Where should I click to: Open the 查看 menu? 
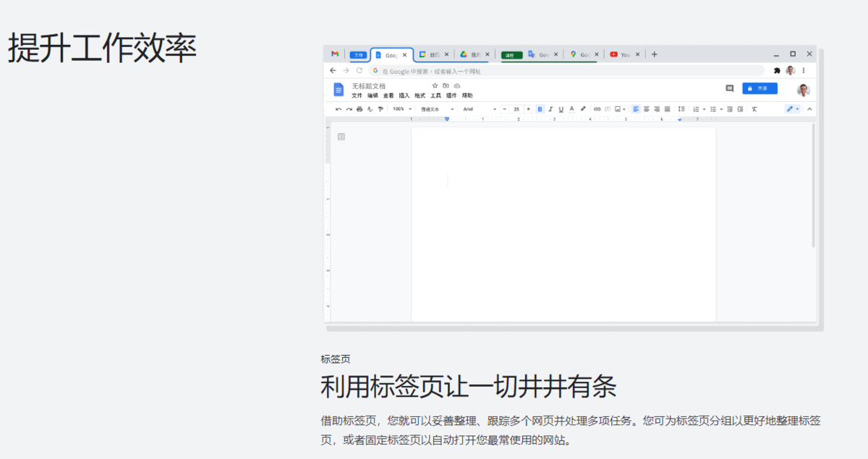click(388, 95)
